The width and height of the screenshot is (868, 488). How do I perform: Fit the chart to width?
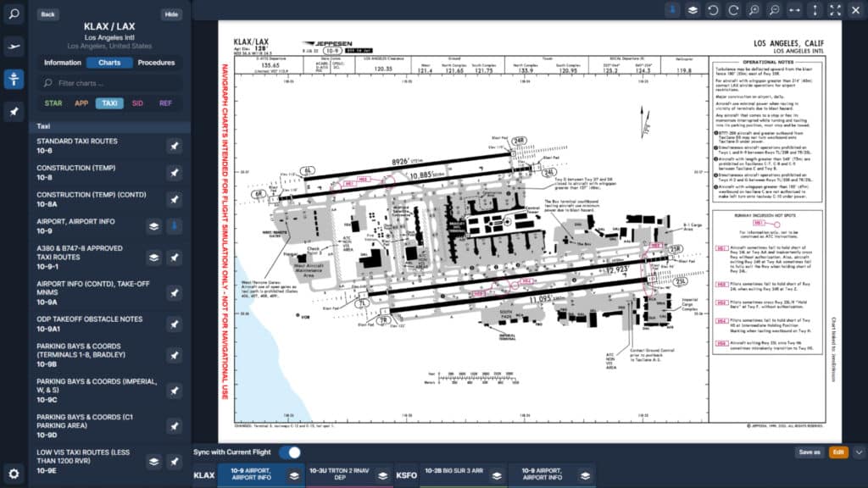794,10
